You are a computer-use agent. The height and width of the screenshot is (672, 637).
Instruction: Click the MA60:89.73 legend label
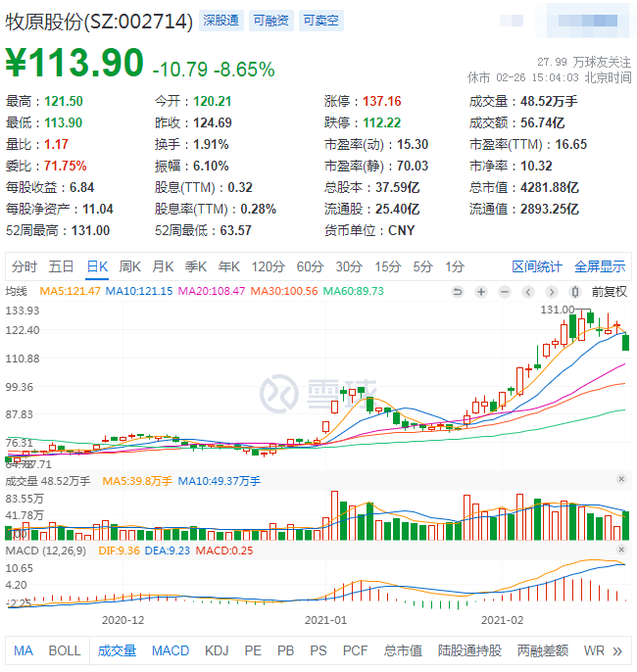(353, 292)
